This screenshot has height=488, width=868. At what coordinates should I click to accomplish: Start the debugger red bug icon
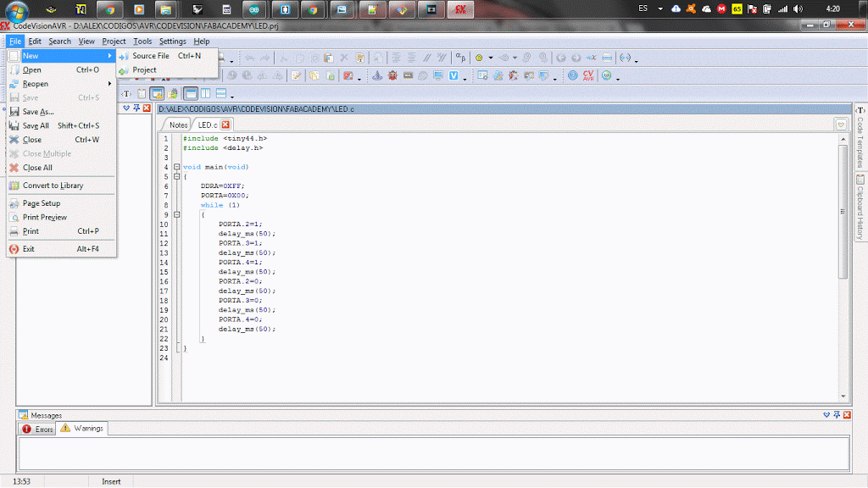point(392,75)
